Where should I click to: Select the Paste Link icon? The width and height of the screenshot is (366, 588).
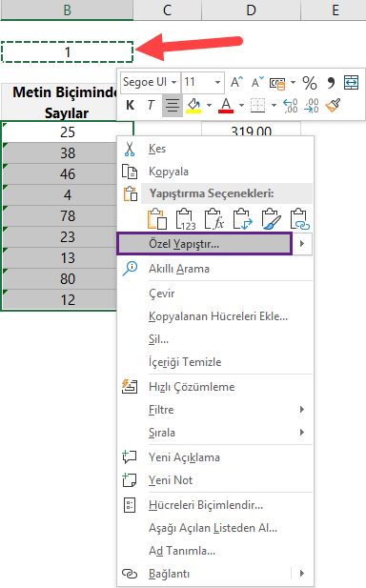300,219
